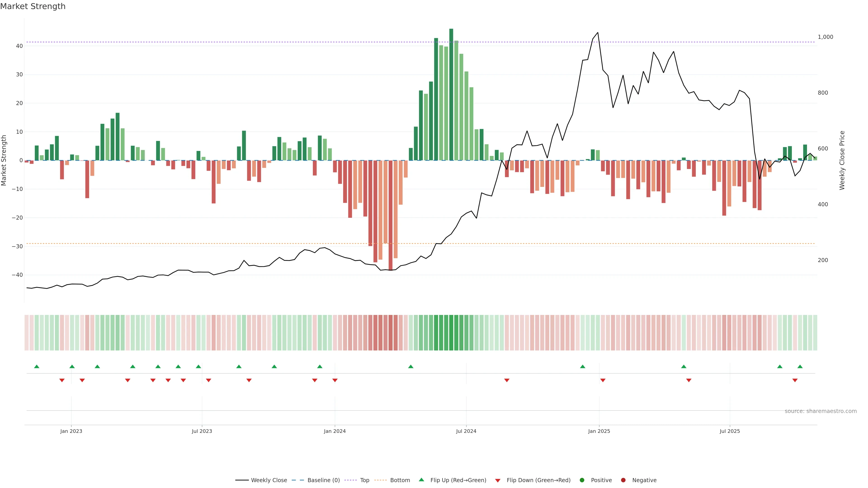The width and height of the screenshot is (868, 488).
Task: Click the Weekly Close Price axis title
Action: point(842,160)
